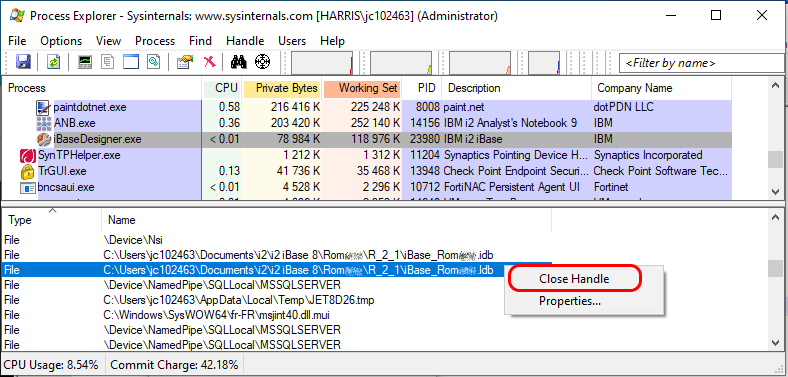The width and height of the screenshot is (788, 377).
Task: Open the commit history mini graph
Action: pyautogui.click(x=401, y=63)
